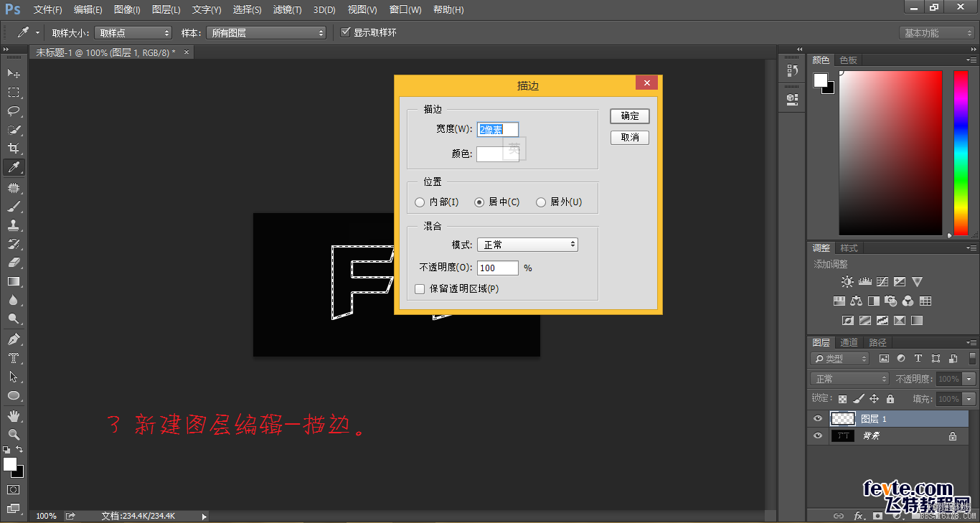This screenshot has width=980, height=523.
Task: Select the Move tool
Action: tap(13, 74)
